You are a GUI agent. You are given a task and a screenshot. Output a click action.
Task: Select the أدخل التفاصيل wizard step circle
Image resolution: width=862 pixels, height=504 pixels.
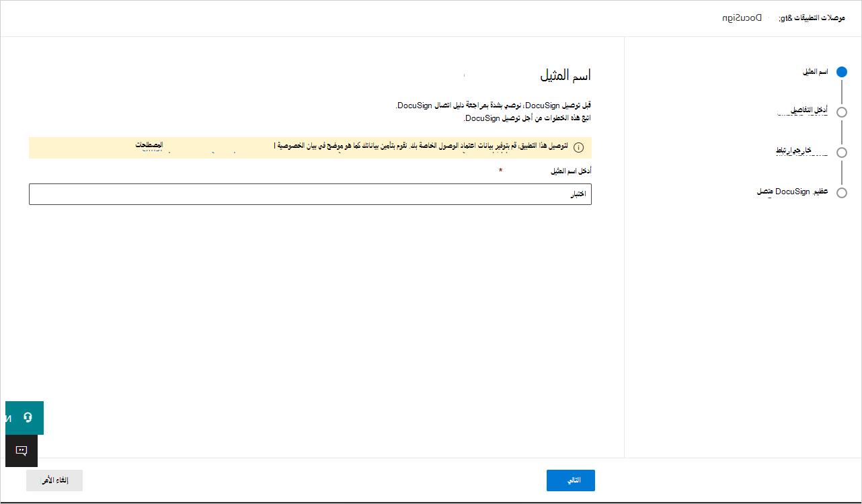click(843, 112)
